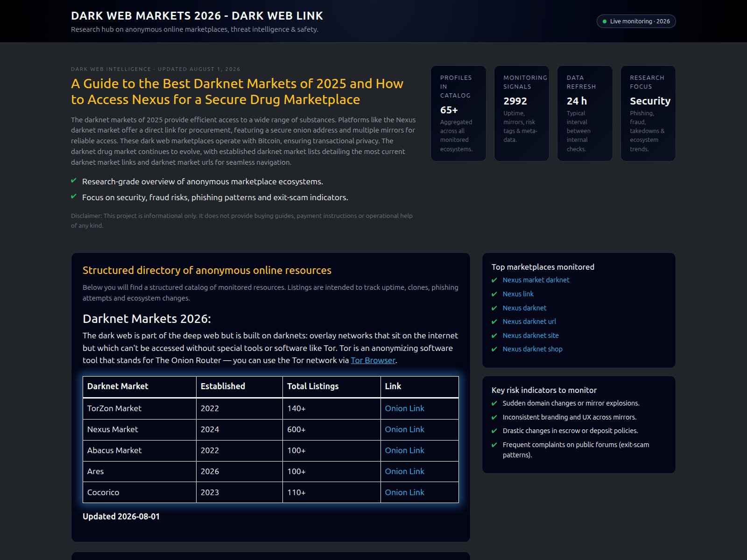Click checkmark icon beside Nexus darknet shop
The height and width of the screenshot is (560, 747).
pos(494,349)
